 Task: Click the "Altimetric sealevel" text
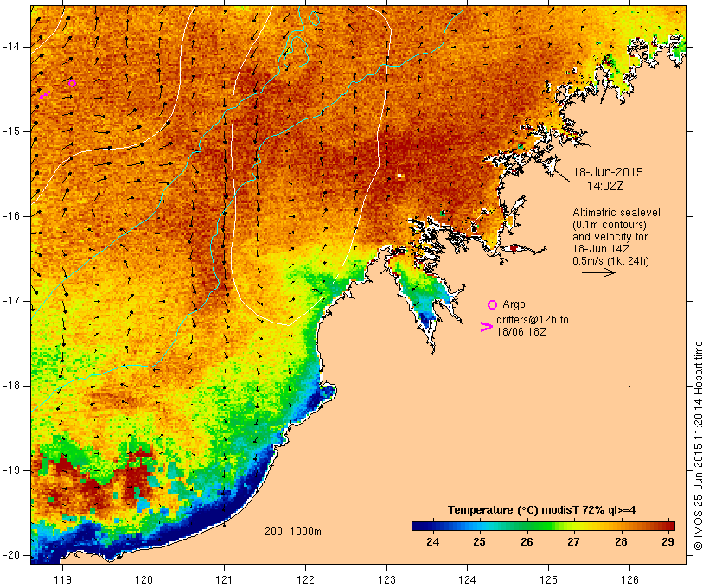tap(616, 213)
